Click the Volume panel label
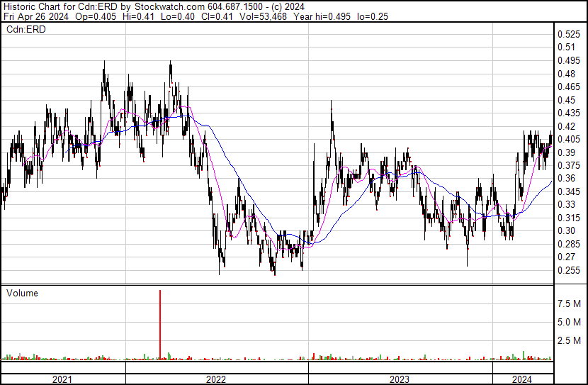Image resolution: width=588 pixels, height=385 pixels. point(22,293)
